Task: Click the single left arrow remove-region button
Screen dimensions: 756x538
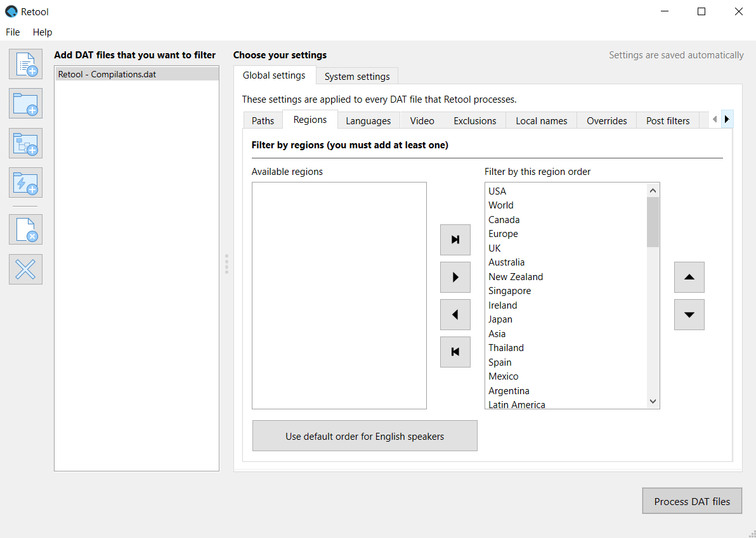Action: pyautogui.click(x=455, y=314)
